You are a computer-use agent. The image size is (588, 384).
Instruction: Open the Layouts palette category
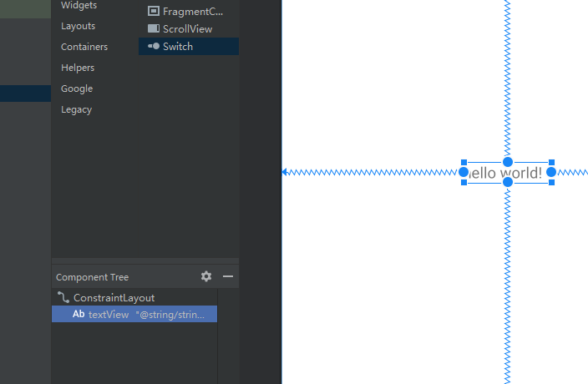tap(78, 26)
